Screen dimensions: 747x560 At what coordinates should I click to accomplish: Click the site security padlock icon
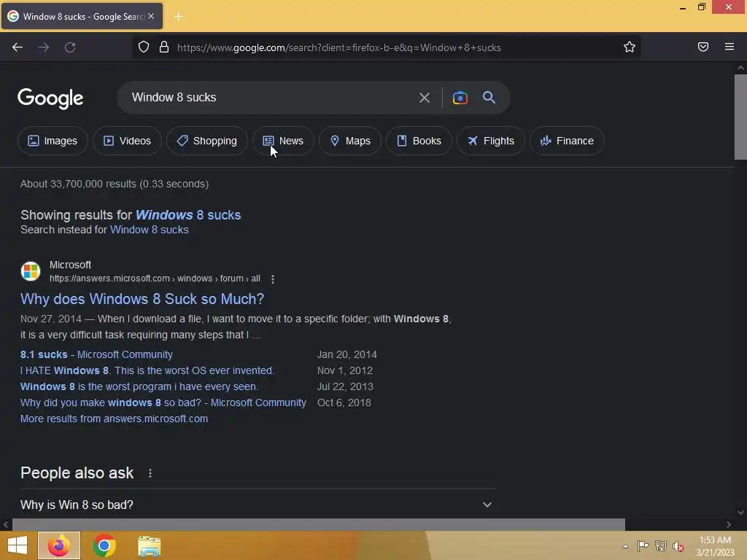164,47
